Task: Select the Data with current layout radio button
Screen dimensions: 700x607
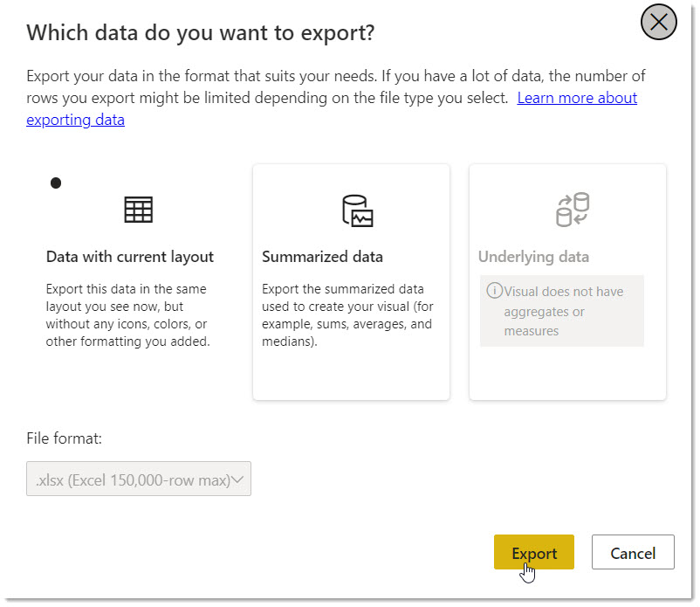Action: (56, 183)
